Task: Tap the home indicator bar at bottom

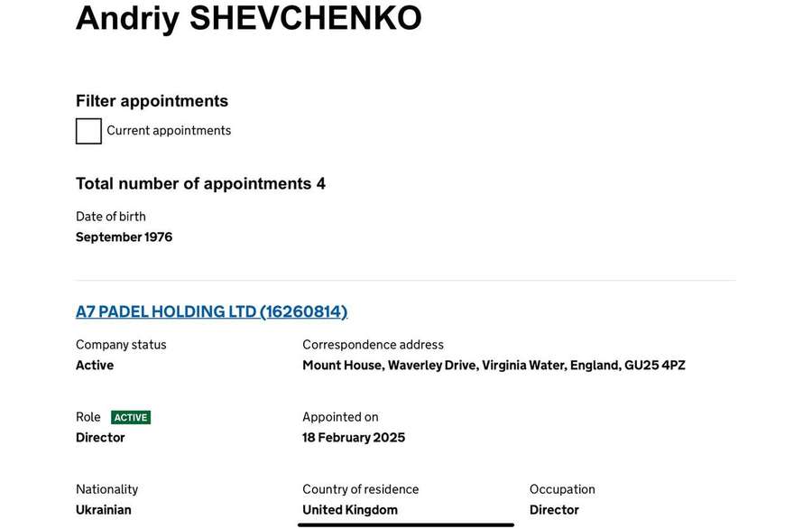Action: coord(406,524)
